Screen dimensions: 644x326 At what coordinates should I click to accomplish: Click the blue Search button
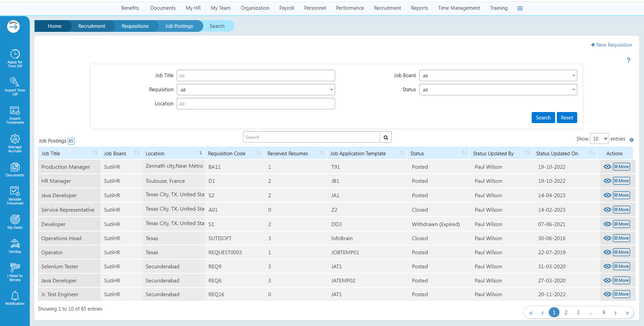[x=543, y=118]
